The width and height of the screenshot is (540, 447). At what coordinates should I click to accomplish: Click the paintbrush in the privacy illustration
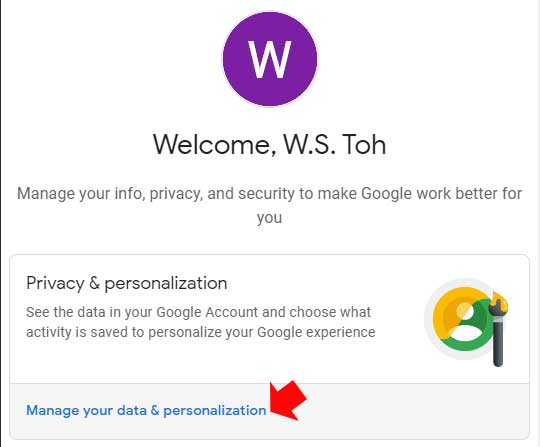[x=498, y=330]
